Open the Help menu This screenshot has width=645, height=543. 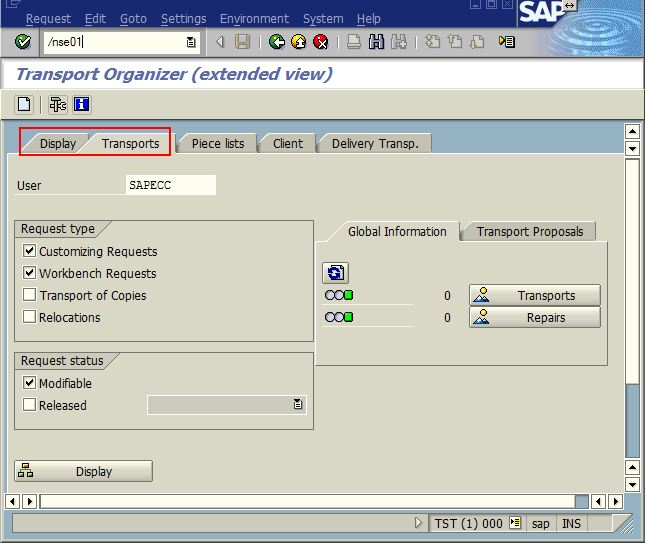point(369,19)
